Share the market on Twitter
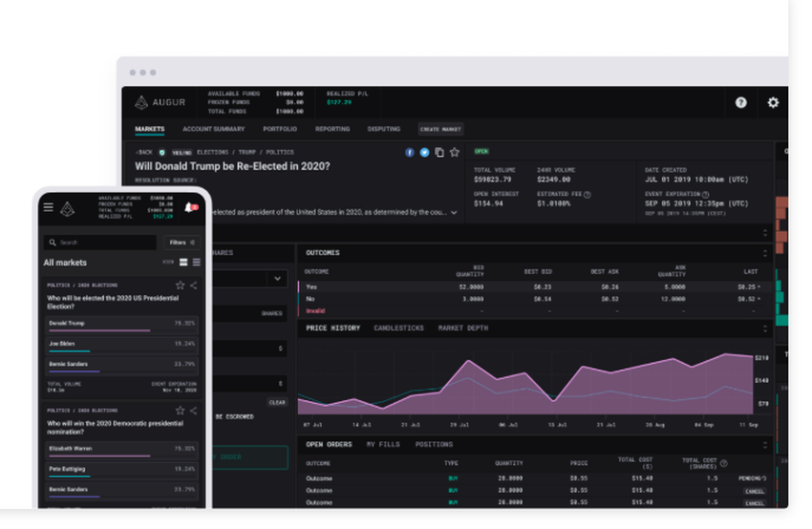 click(424, 152)
